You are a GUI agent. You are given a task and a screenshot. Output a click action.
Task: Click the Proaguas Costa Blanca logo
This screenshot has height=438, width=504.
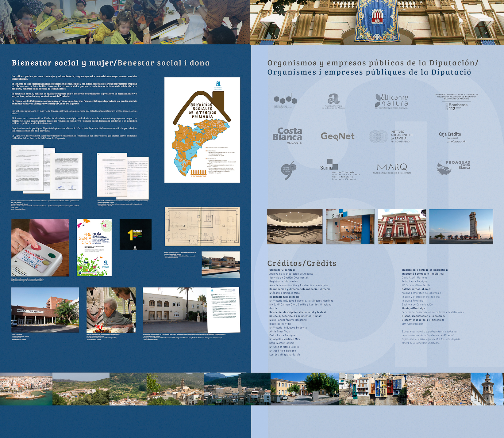(x=453, y=167)
